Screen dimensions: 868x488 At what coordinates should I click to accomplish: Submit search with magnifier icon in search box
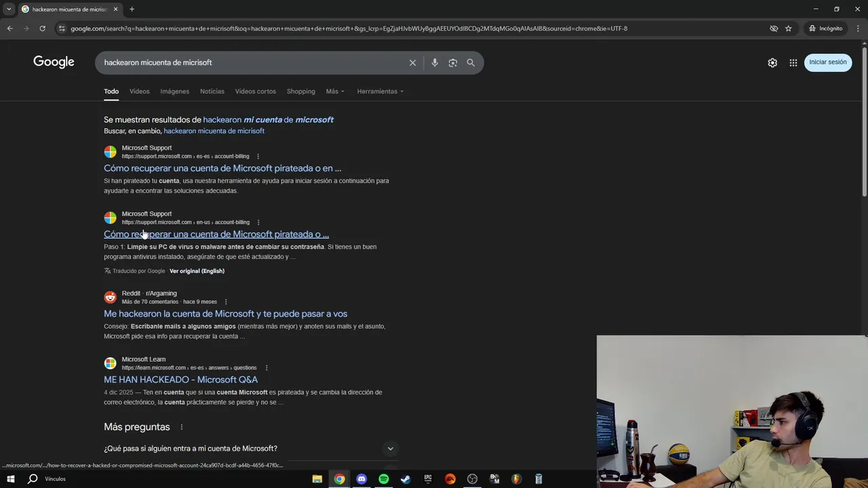(x=471, y=62)
